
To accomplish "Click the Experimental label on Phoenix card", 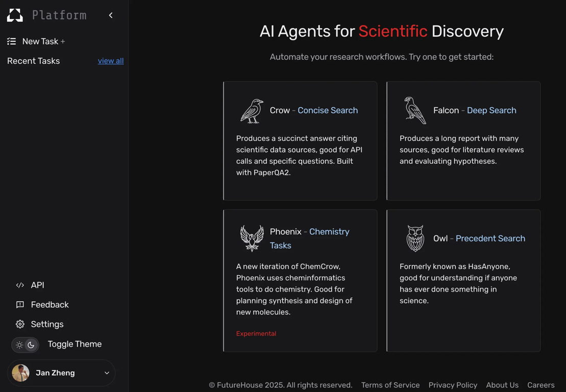I will pyautogui.click(x=256, y=333).
